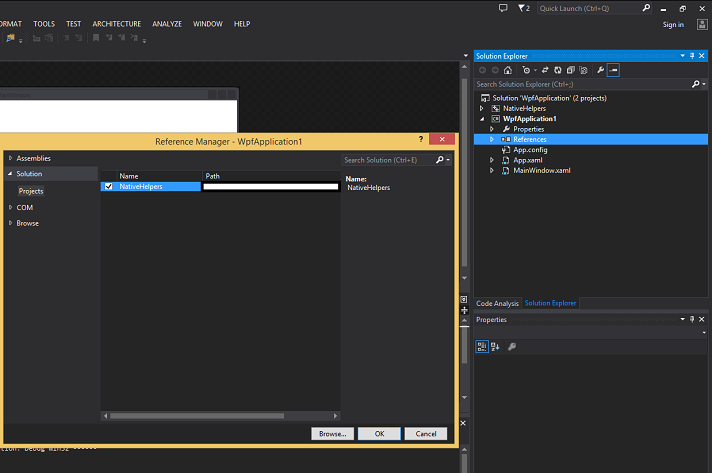
Task: Close the Solution Explorer panel
Action: 702,56
